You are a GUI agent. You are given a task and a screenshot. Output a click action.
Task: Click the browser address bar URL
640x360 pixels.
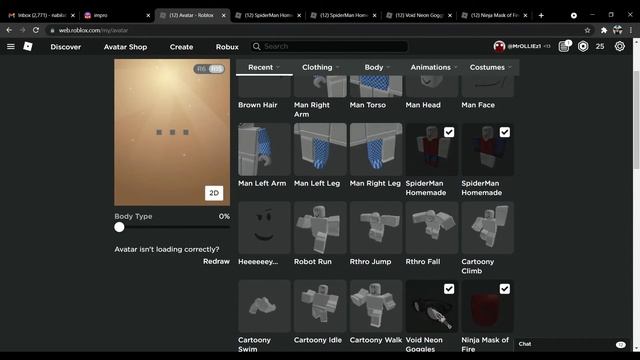pyautogui.click(x=93, y=30)
